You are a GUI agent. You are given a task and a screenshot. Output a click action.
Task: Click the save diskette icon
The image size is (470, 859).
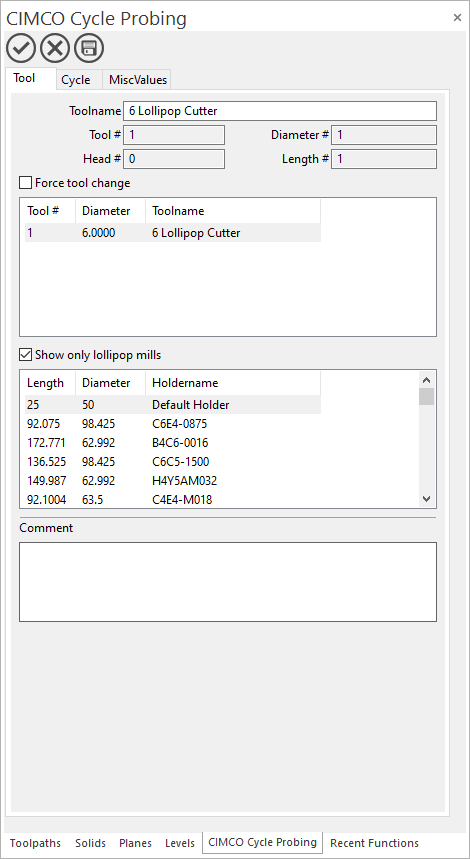[x=89, y=49]
